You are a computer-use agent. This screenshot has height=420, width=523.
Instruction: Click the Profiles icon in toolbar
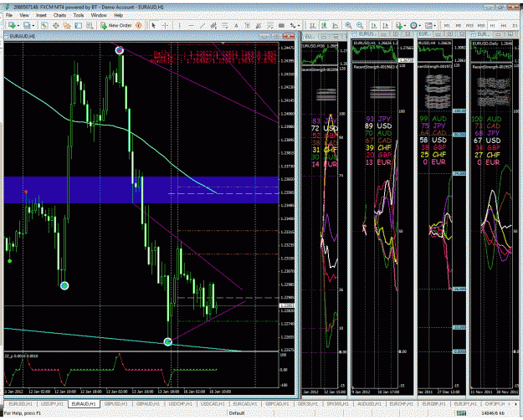coord(27,25)
